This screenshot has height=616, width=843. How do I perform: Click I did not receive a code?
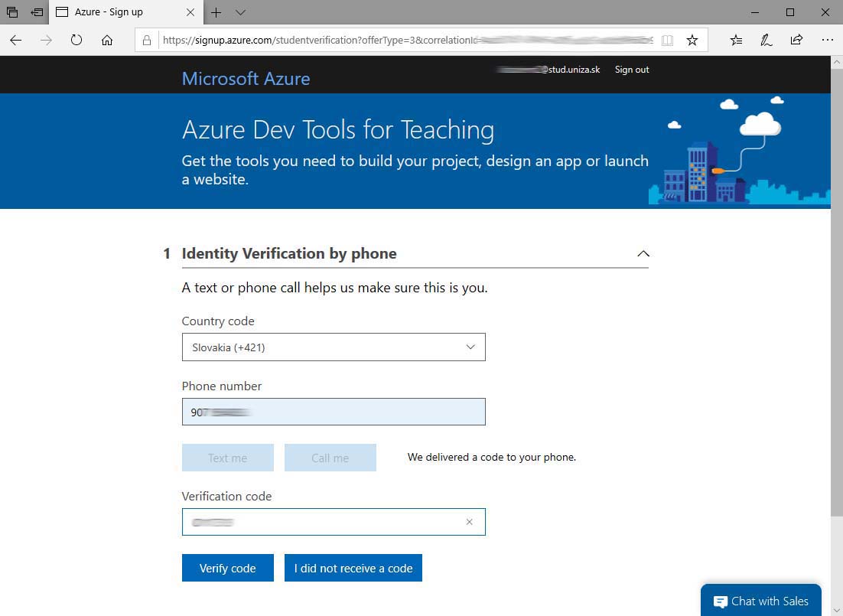(353, 568)
